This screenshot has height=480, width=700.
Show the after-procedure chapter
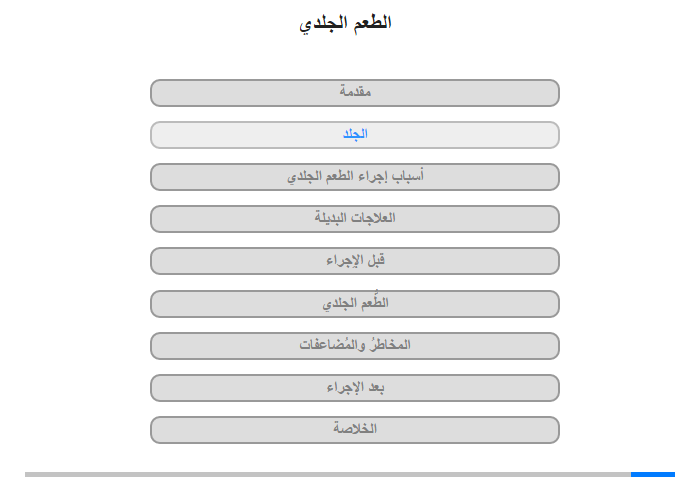[355, 387]
